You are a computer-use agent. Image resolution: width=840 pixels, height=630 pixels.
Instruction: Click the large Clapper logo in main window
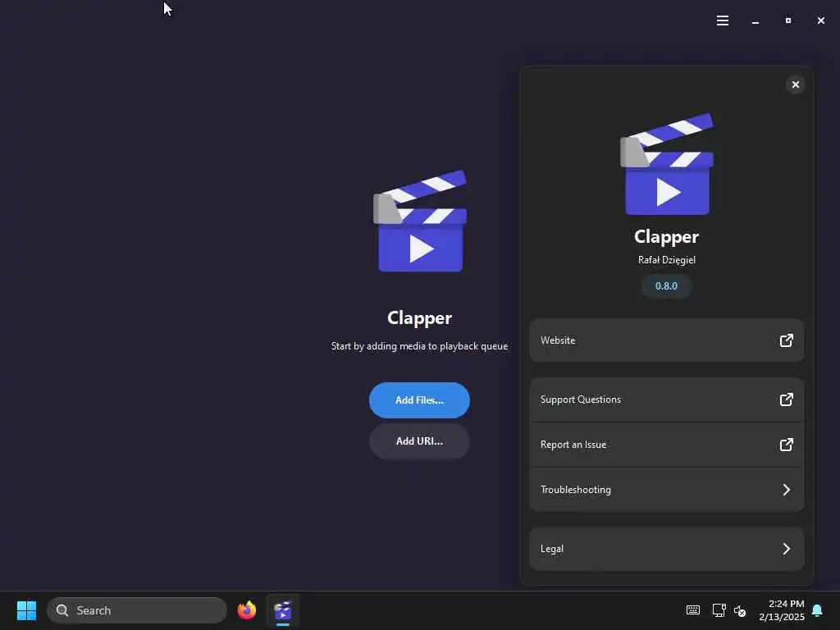[419, 221]
